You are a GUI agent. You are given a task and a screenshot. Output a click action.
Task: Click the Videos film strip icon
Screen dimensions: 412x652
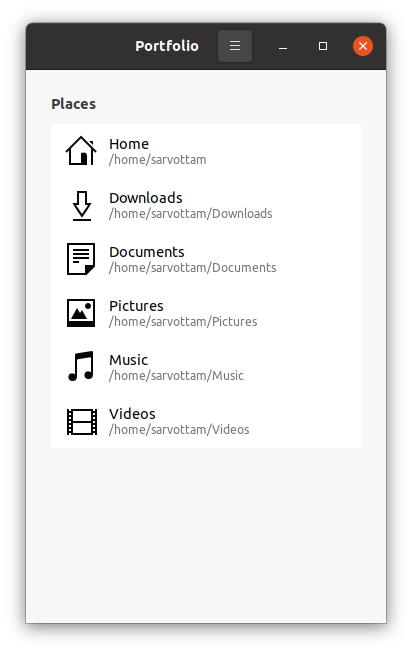point(82,422)
